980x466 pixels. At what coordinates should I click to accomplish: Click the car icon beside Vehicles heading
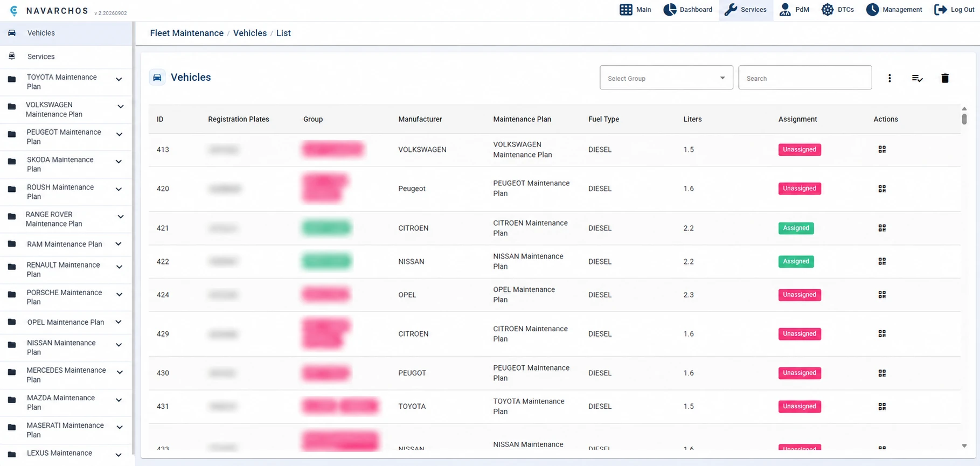157,77
